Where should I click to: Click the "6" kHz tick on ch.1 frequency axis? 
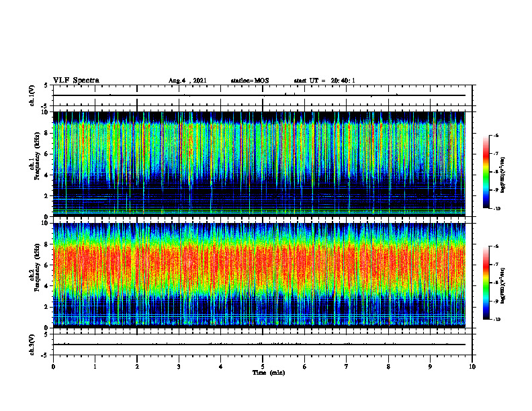(x=47, y=154)
